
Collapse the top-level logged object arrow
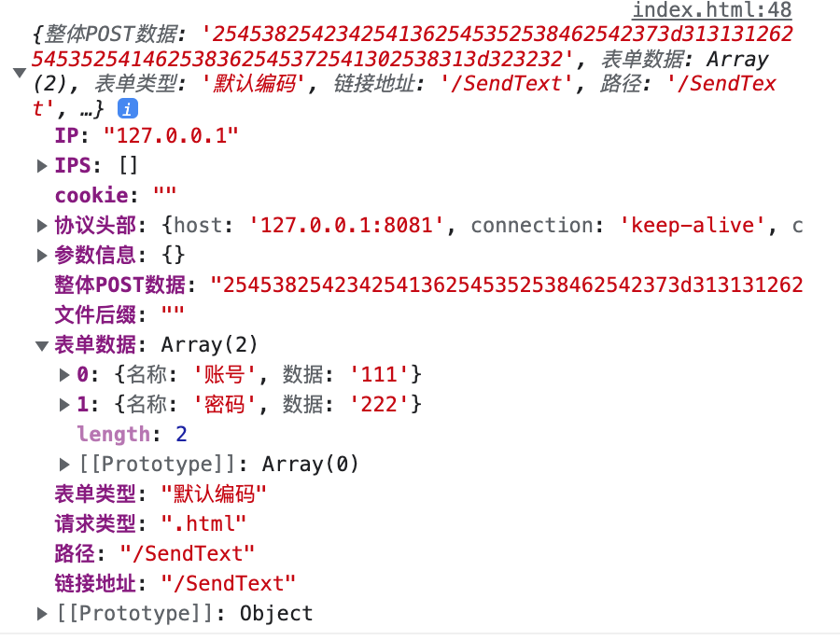(x=20, y=72)
